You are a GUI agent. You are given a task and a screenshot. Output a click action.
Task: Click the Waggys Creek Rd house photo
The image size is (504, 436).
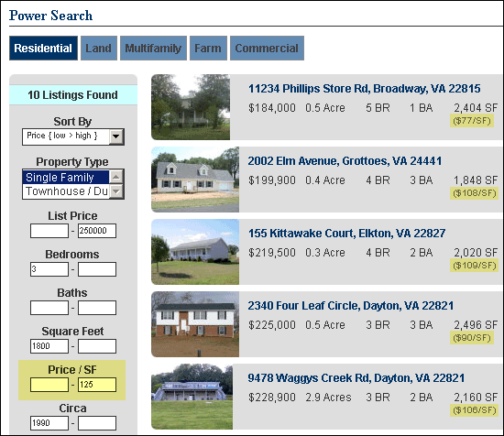192,397
